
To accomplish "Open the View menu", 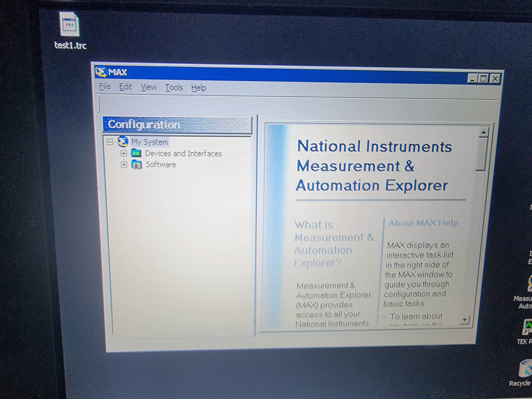I will [149, 87].
